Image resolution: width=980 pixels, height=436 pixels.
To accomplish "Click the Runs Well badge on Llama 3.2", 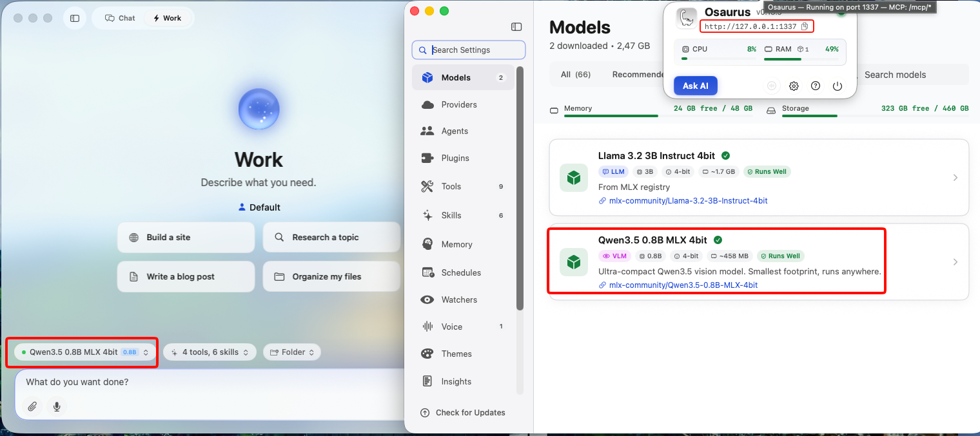I will 767,171.
